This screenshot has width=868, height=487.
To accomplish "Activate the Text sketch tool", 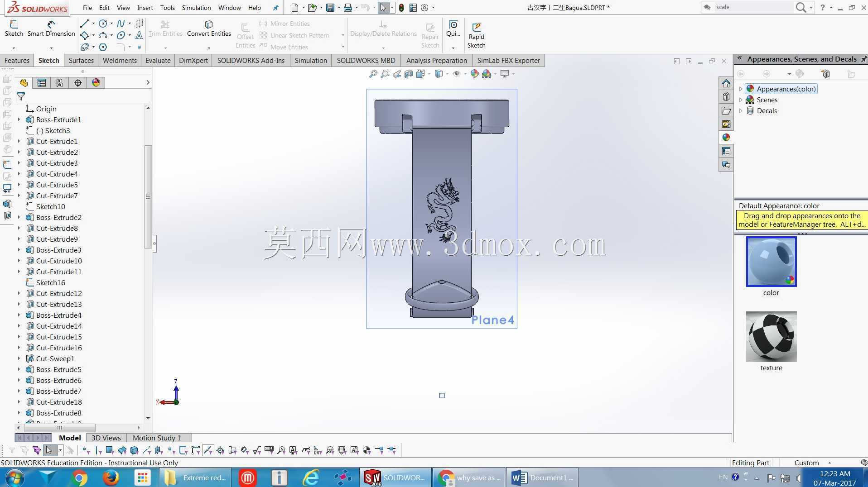I will [x=139, y=35].
